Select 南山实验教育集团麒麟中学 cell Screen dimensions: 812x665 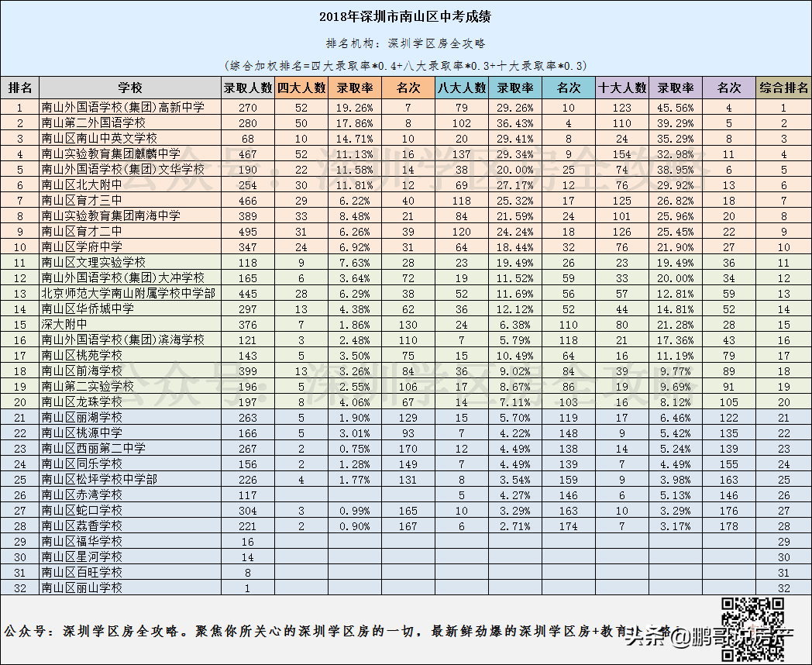click(x=130, y=153)
